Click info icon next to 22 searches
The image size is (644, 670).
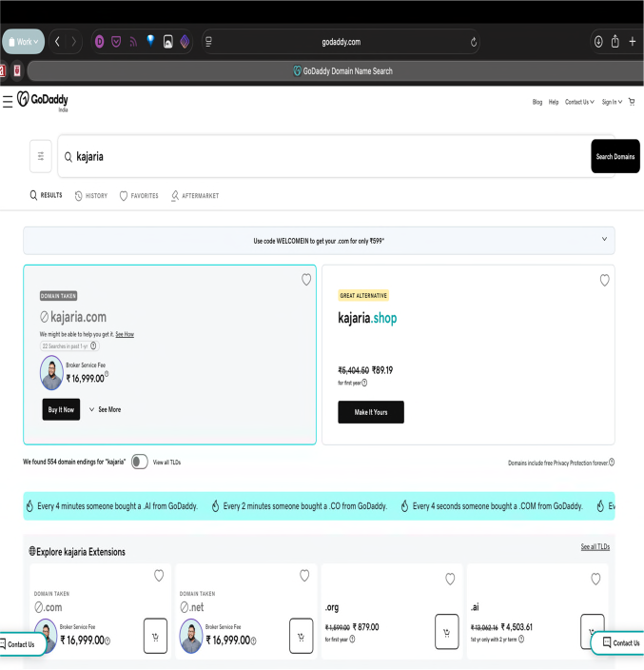pos(93,345)
